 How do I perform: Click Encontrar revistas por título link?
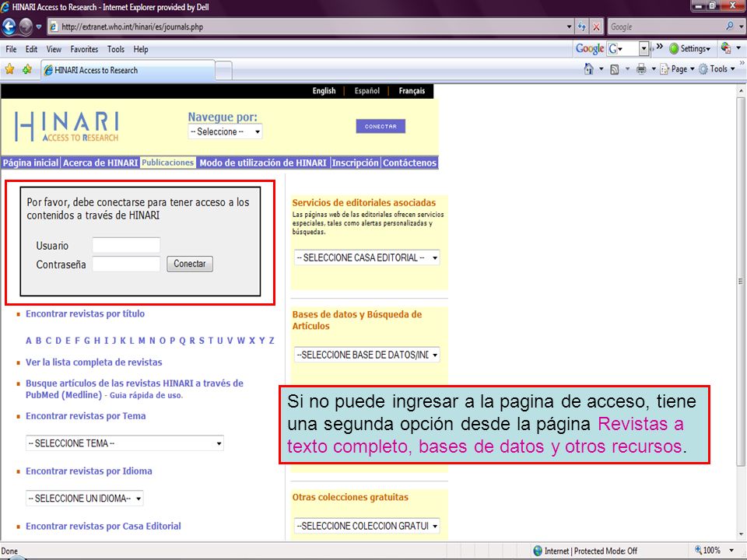point(86,313)
